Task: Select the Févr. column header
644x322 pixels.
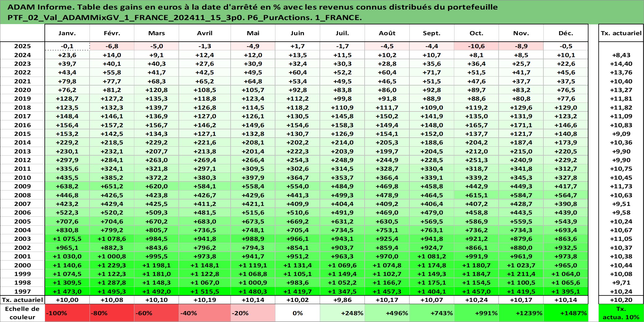Action: (112, 33)
